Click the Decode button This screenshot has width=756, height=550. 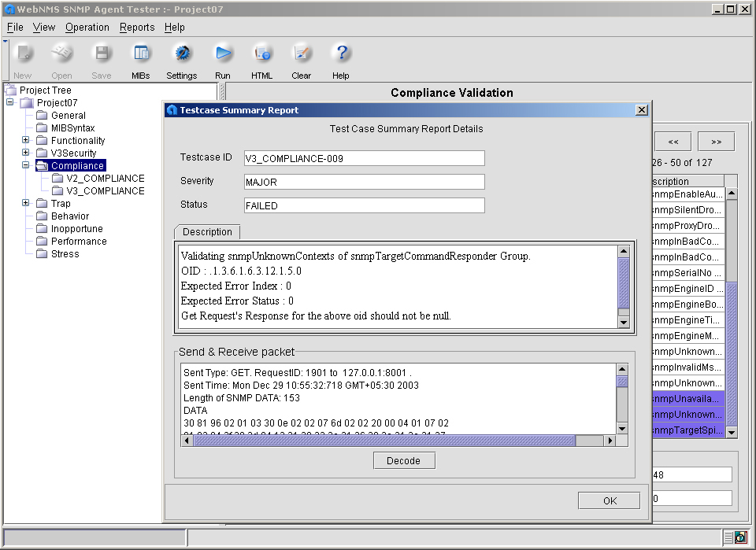point(404,460)
